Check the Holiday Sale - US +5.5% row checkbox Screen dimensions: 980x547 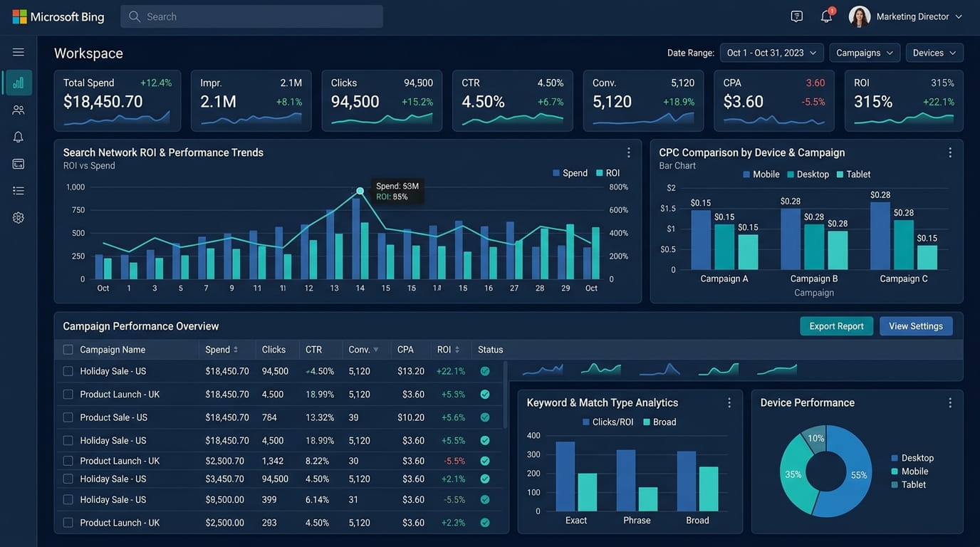pos(68,441)
